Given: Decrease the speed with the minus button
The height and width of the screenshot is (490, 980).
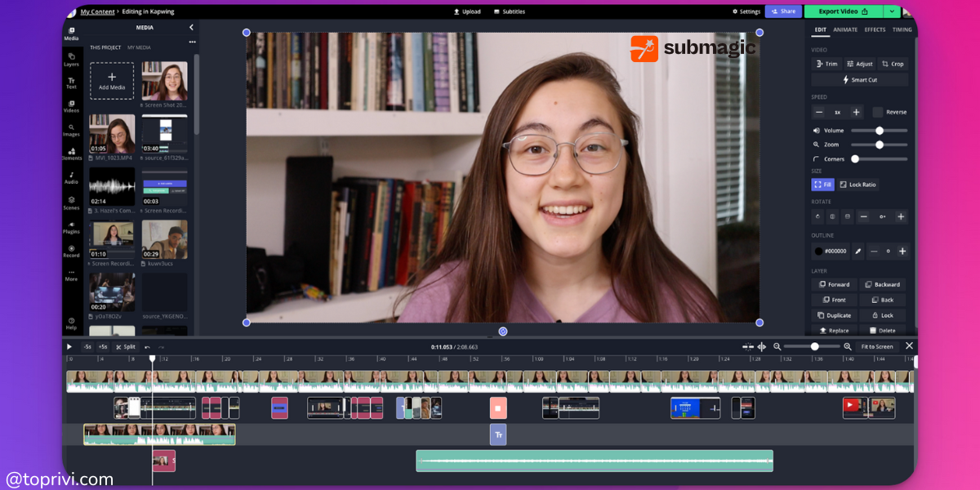Looking at the screenshot, I should [x=819, y=112].
